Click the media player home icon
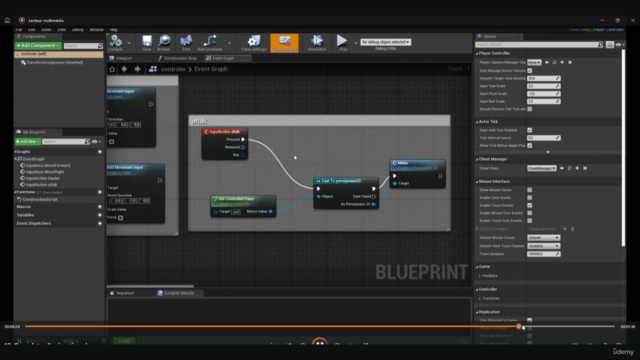Screen dimensions: 640x360 click(x=7, y=20)
